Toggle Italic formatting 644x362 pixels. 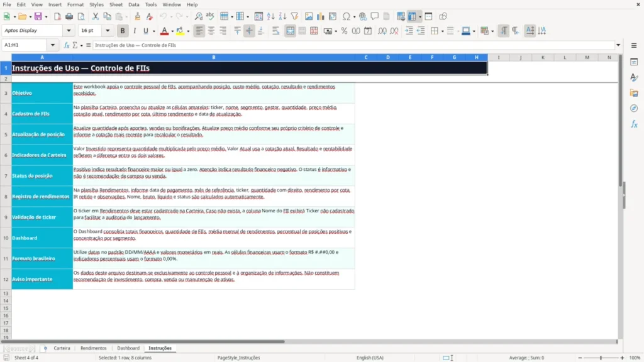pyautogui.click(x=135, y=31)
